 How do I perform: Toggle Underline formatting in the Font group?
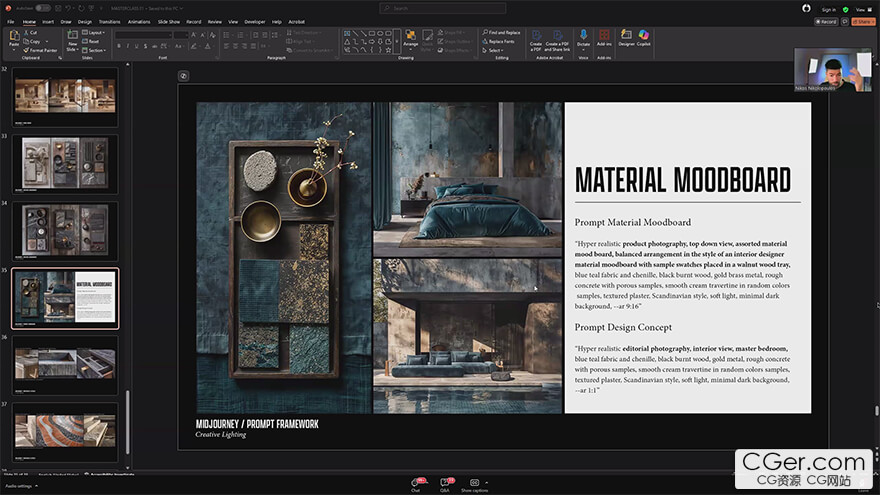[136, 46]
